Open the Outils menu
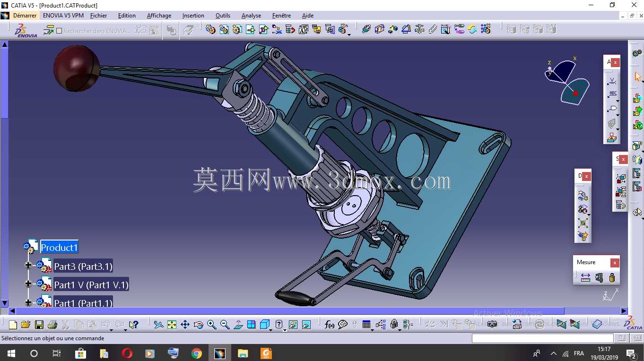Viewport: 644px width, 361px height. [223, 16]
